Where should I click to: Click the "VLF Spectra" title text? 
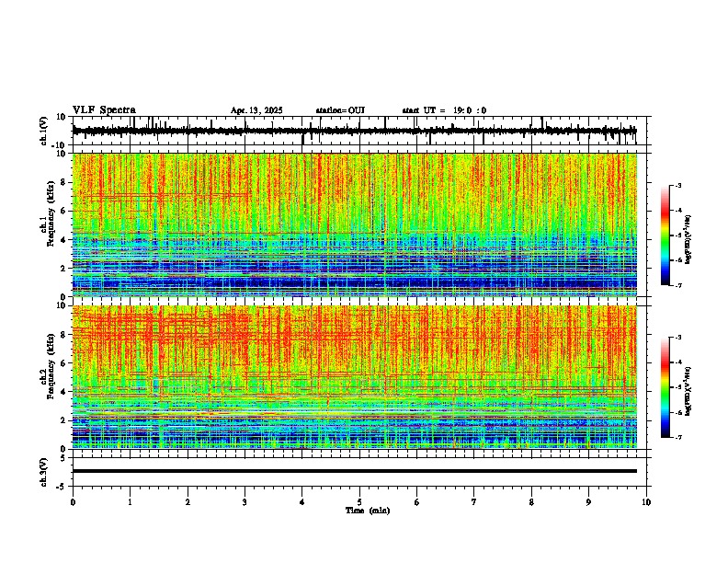(104, 110)
